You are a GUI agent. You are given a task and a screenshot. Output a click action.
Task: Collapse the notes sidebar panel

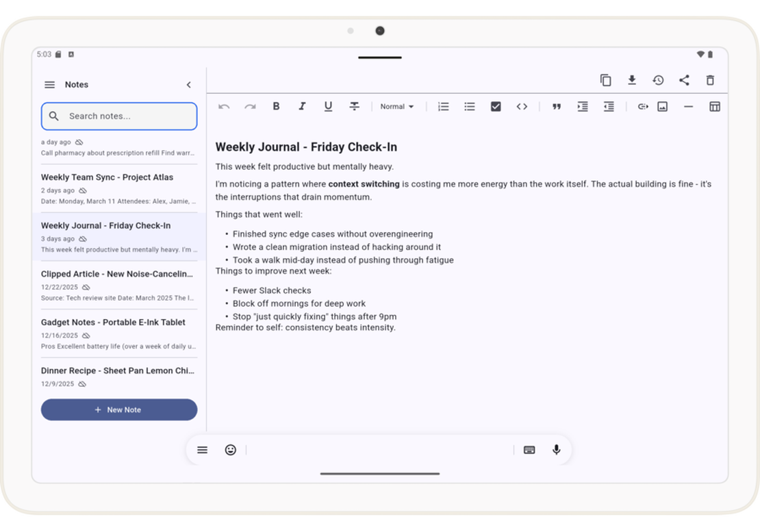pos(189,85)
